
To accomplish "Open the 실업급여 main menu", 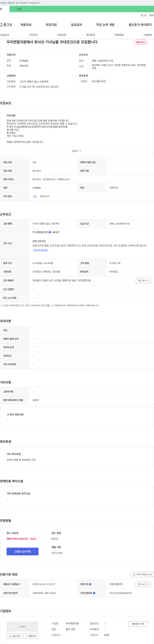I will 76,25.
